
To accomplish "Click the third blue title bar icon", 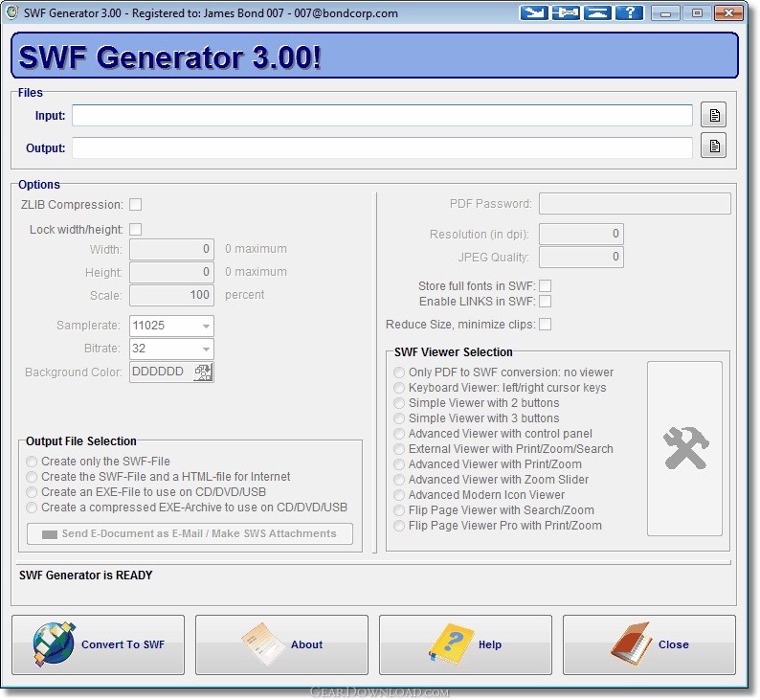I will (x=597, y=13).
